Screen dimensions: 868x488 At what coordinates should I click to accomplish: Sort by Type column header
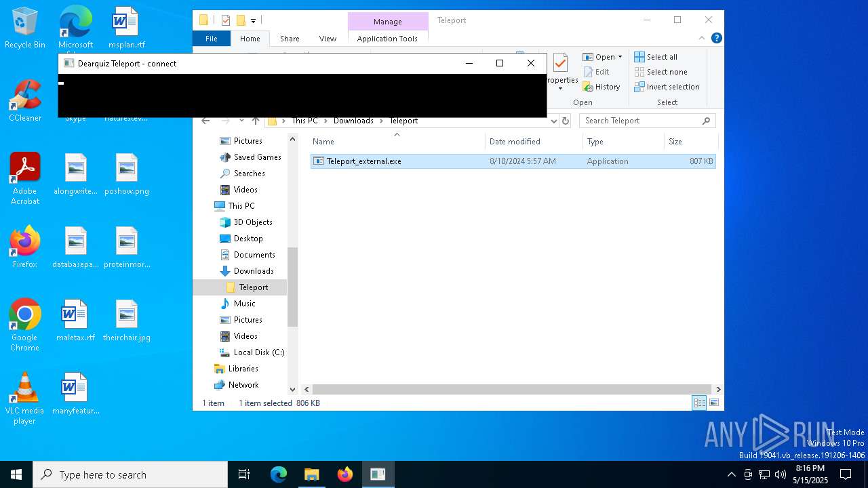pyautogui.click(x=623, y=142)
